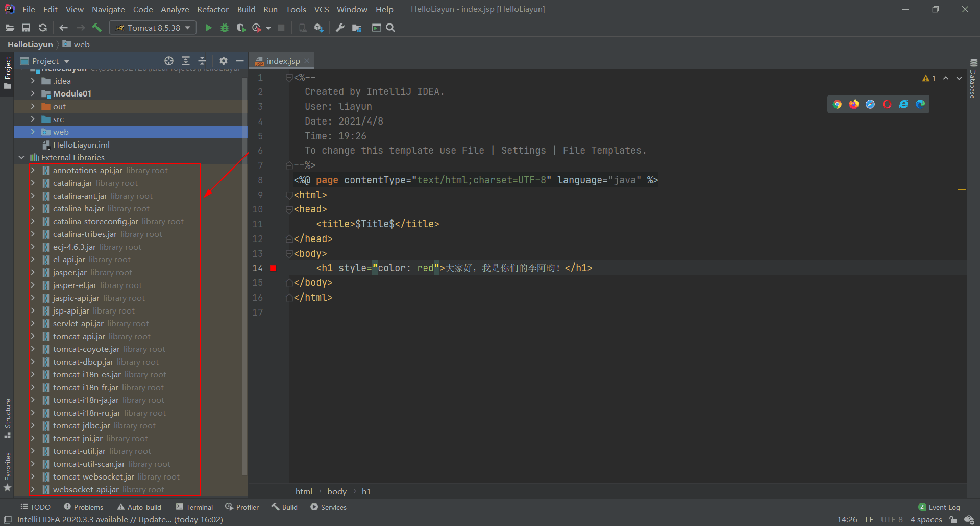Toggle the Favorites side tab
Image resolution: width=980 pixels, height=526 pixels.
point(7,471)
